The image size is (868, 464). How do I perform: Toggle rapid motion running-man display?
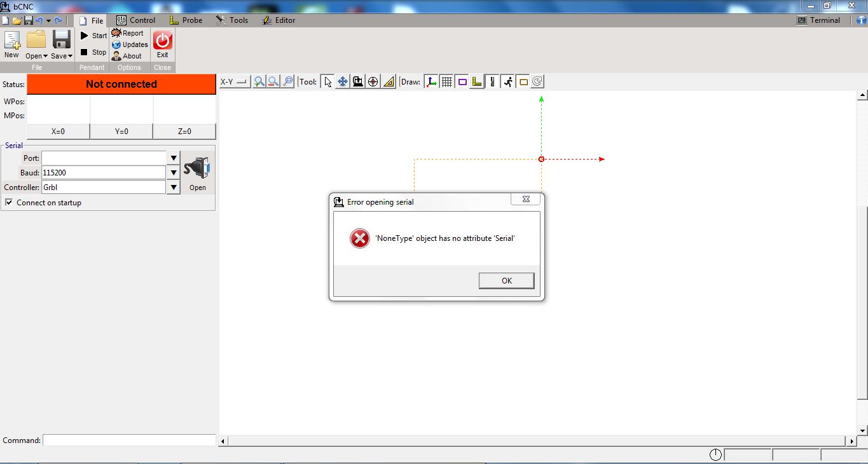pos(508,81)
